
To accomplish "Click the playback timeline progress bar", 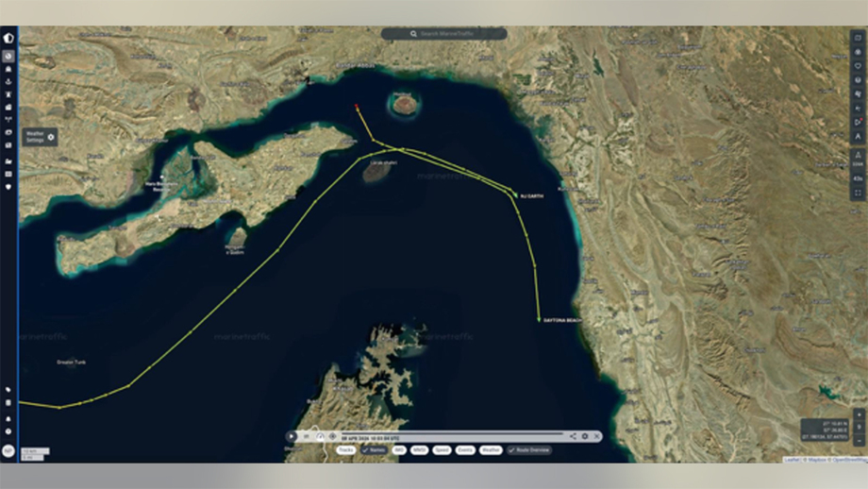I will (x=453, y=433).
